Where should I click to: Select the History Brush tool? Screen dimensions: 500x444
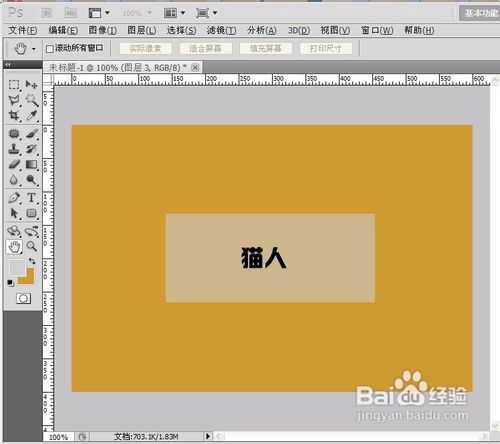32,149
